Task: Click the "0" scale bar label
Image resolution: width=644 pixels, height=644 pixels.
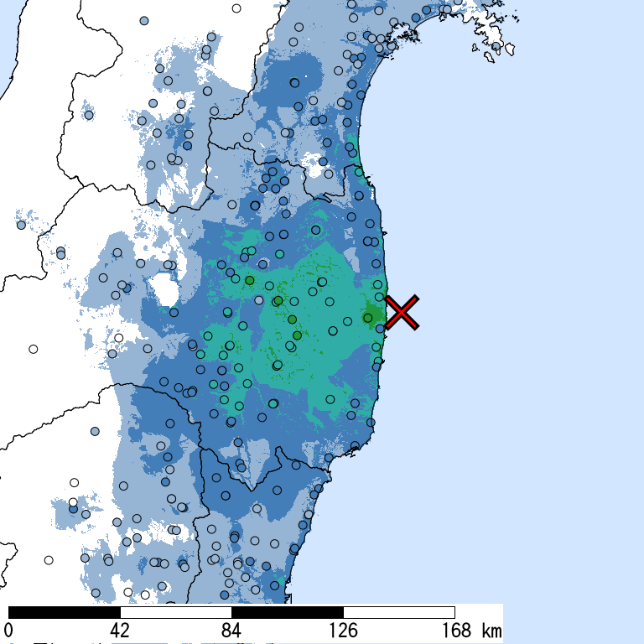Action: point(8,630)
